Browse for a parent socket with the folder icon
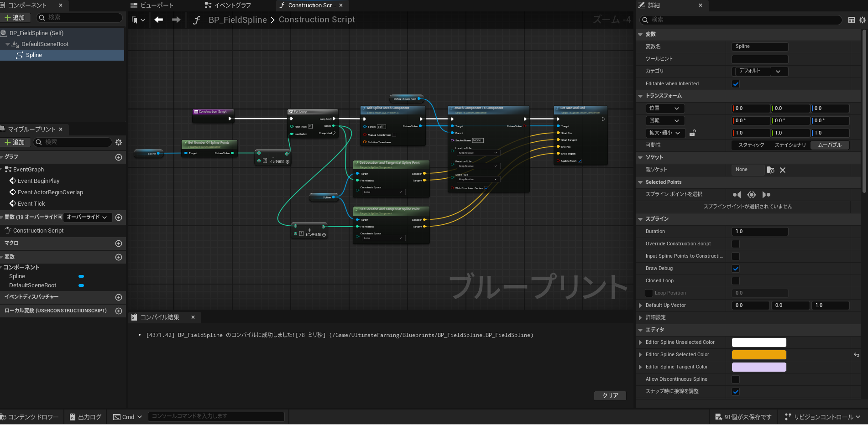This screenshot has height=425, width=868. pos(770,170)
